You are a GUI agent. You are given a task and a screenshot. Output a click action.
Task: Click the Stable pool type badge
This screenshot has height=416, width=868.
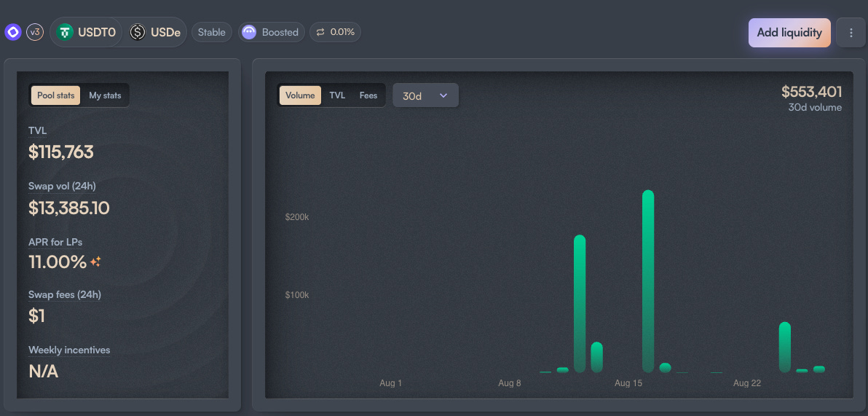pyautogui.click(x=211, y=32)
